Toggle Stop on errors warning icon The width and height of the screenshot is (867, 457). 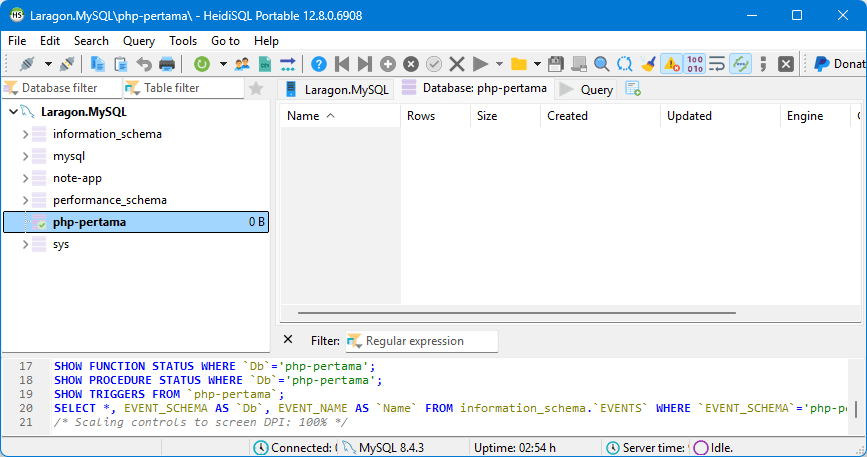[671, 64]
